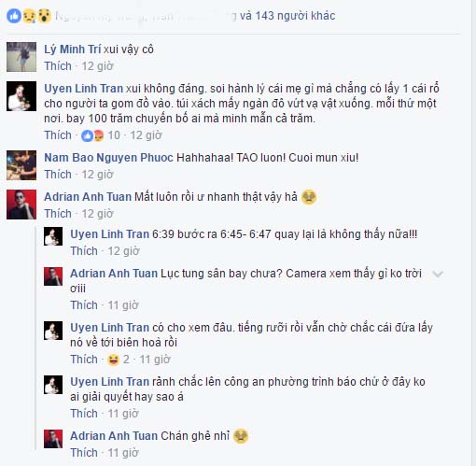Click Thích under the 'Chán ghê nhỉ' reply

coord(84,453)
